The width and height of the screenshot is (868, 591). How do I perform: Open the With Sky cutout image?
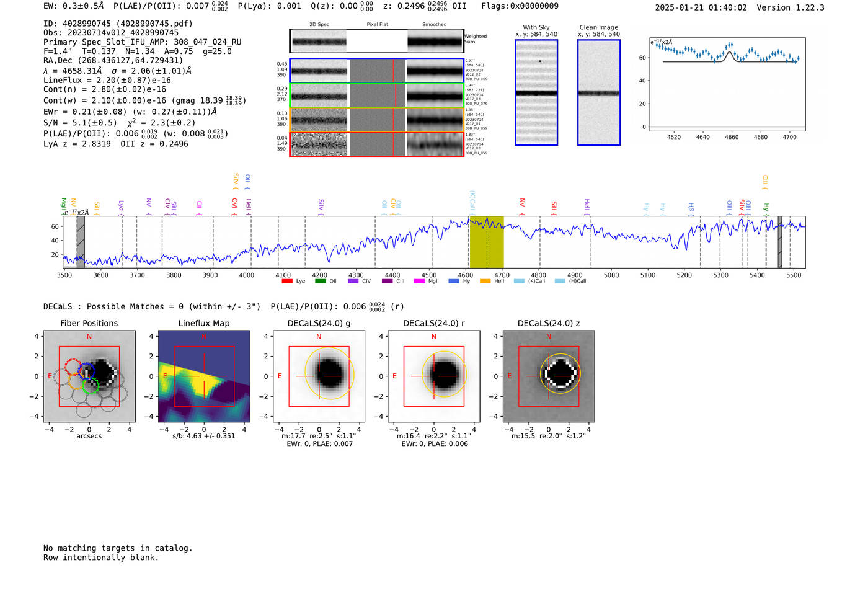536,92
